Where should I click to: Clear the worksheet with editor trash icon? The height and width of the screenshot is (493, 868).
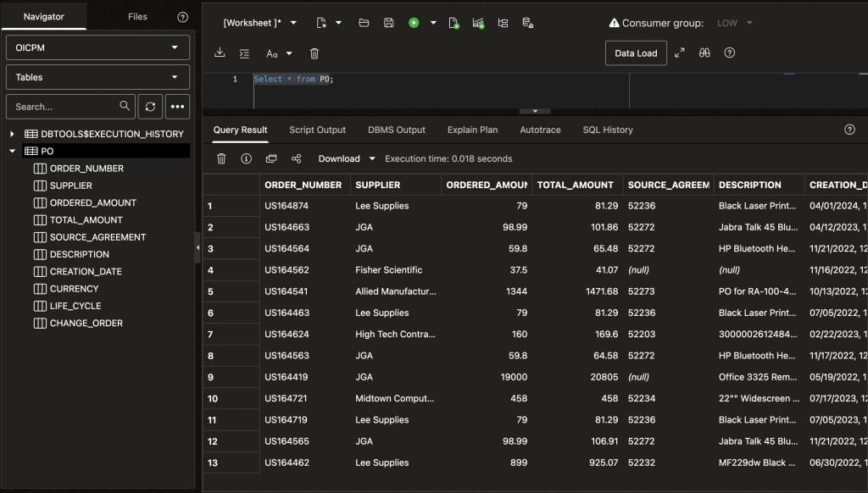point(314,53)
